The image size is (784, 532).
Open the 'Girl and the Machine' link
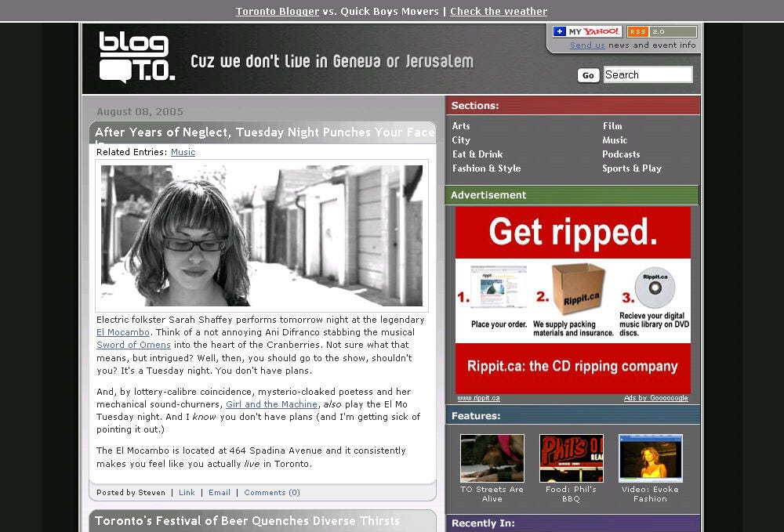tap(271, 404)
